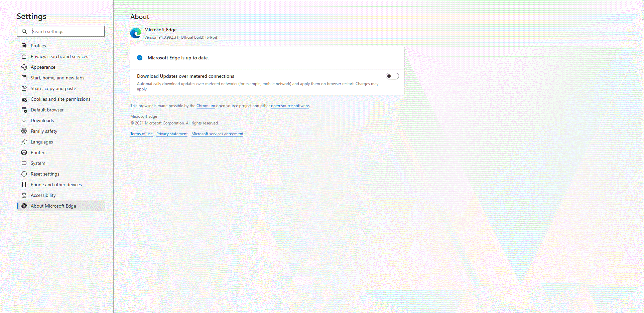644x313 pixels.
Task: Toggle Download Updates over metered connections
Action: (392, 76)
